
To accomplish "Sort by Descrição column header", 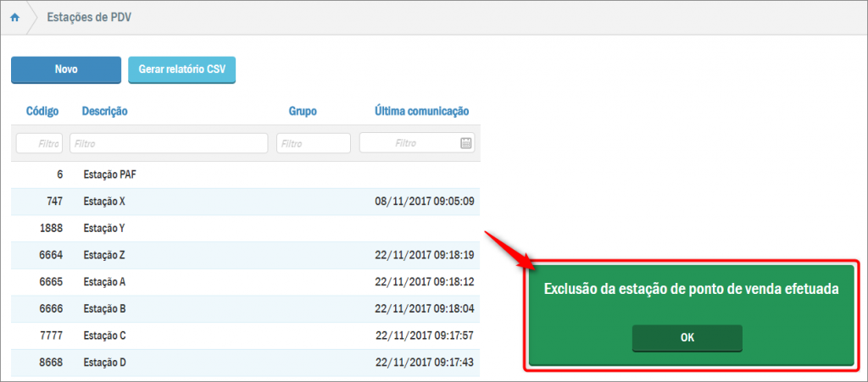I will coord(104,111).
